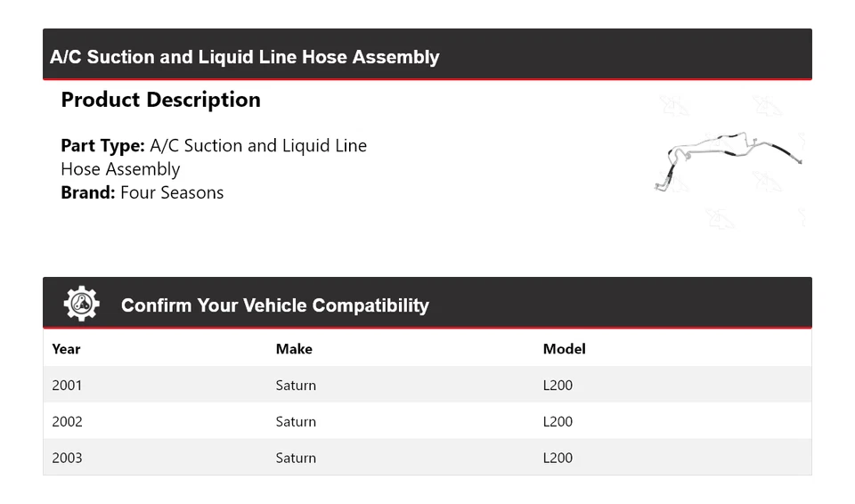Click Saturn in the 2003 row

click(296, 458)
